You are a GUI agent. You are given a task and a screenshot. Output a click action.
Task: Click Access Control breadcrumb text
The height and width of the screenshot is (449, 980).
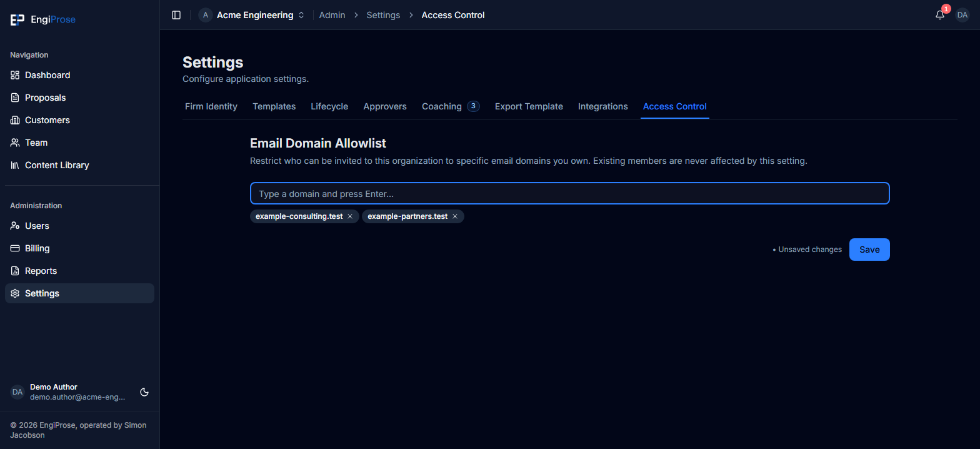[x=453, y=15]
